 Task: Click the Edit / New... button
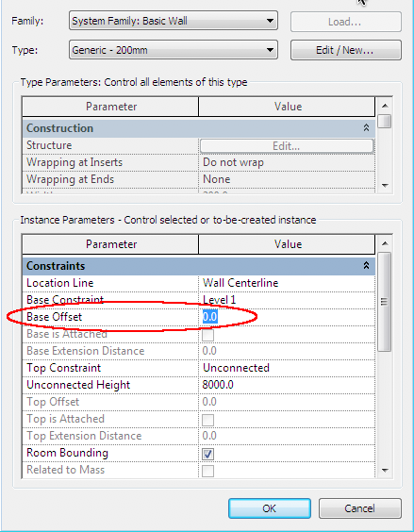pos(346,50)
